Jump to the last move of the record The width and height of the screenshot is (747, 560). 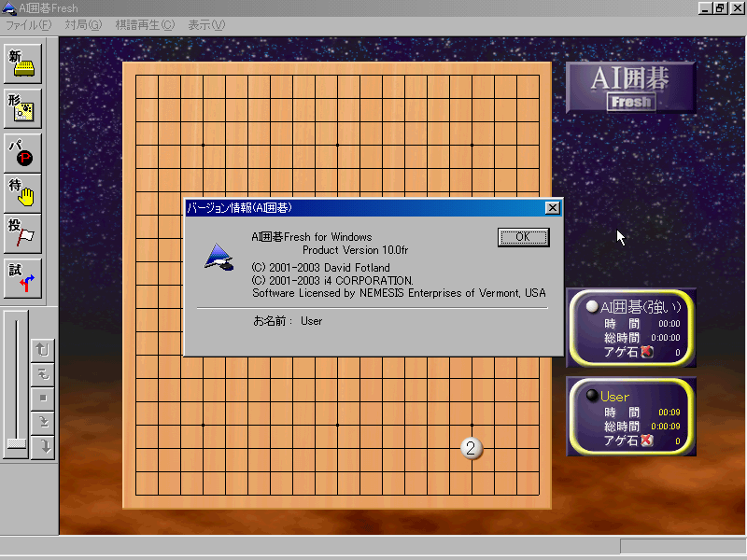click(x=43, y=447)
